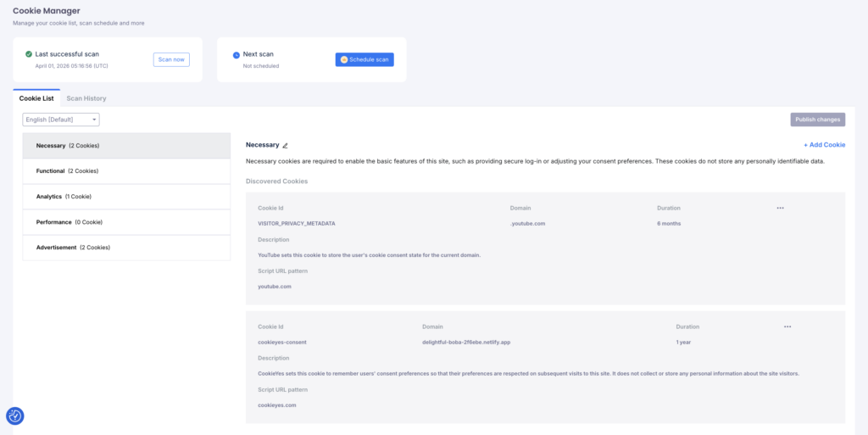Screen dimensions: 868x435
Task: Show the Functional cookies category
Action: click(x=126, y=171)
